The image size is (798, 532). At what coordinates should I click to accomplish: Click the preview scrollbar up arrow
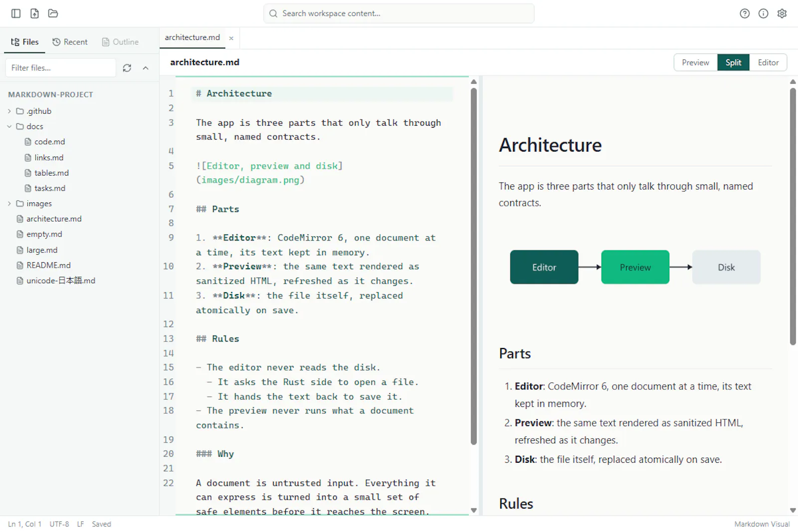[x=793, y=82]
